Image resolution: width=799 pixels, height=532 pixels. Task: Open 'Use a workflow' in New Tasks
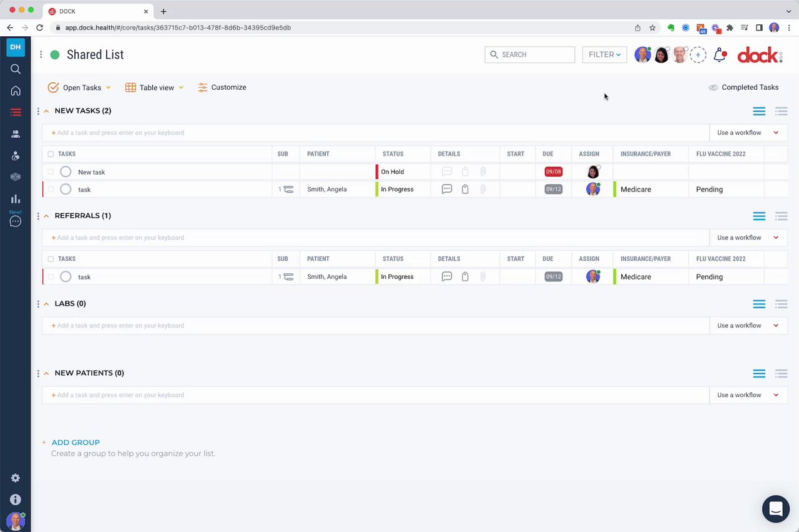(748, 133)
